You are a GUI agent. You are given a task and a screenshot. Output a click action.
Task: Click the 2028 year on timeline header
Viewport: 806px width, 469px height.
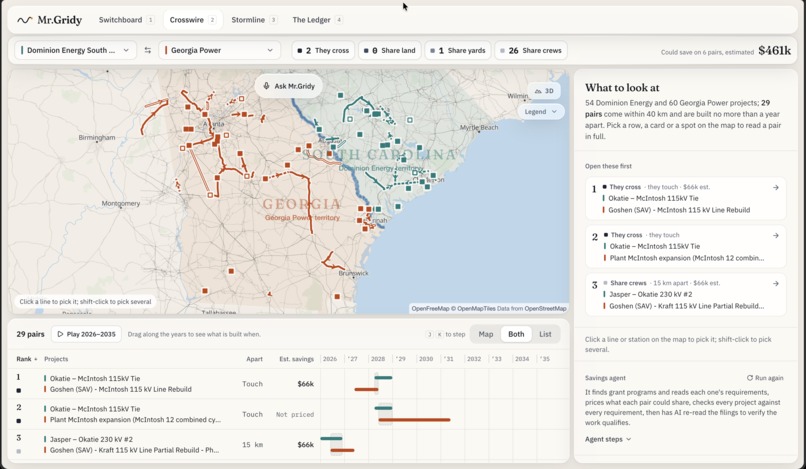pos(378,359)
